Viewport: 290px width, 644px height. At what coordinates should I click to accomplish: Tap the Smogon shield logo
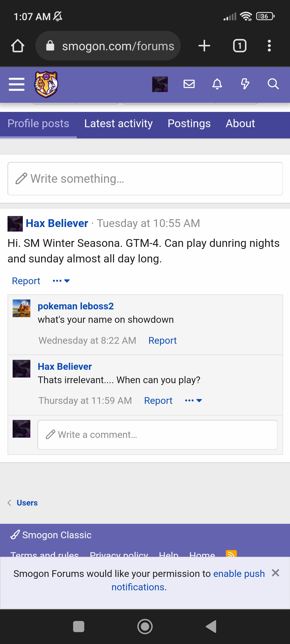pos(46,84)
